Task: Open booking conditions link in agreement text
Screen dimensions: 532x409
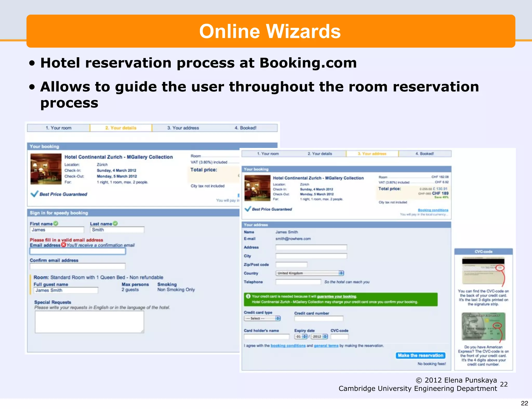Action: [288, 345]
